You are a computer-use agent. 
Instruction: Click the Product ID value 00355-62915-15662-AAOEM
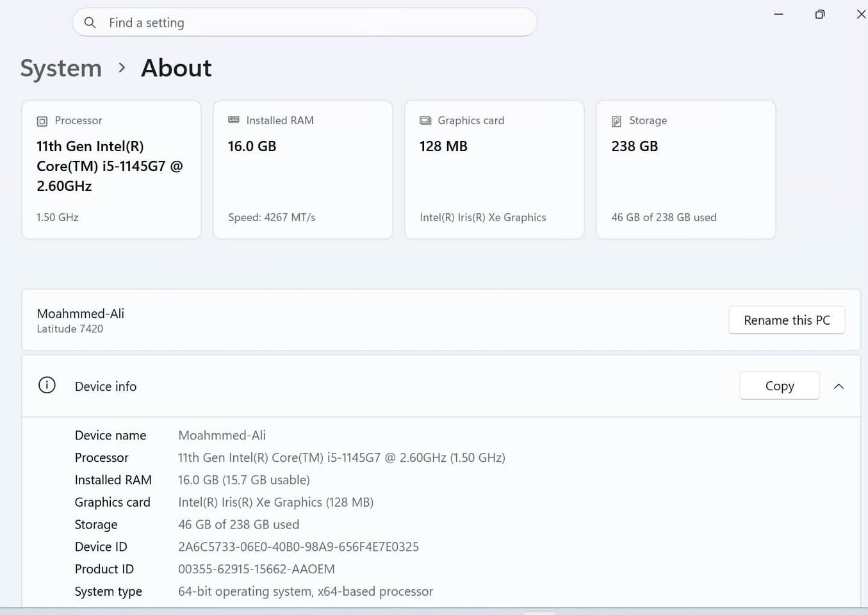[x=256, y=569]
